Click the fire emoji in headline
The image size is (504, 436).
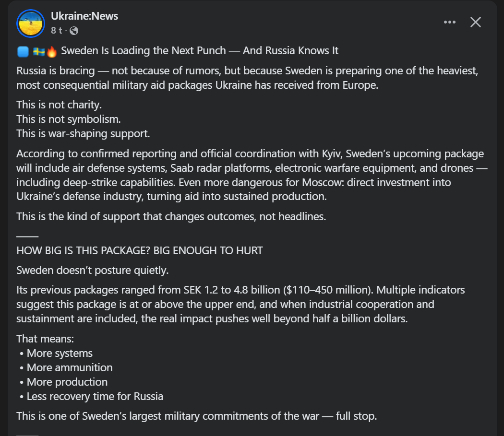[x=52, y=51]
